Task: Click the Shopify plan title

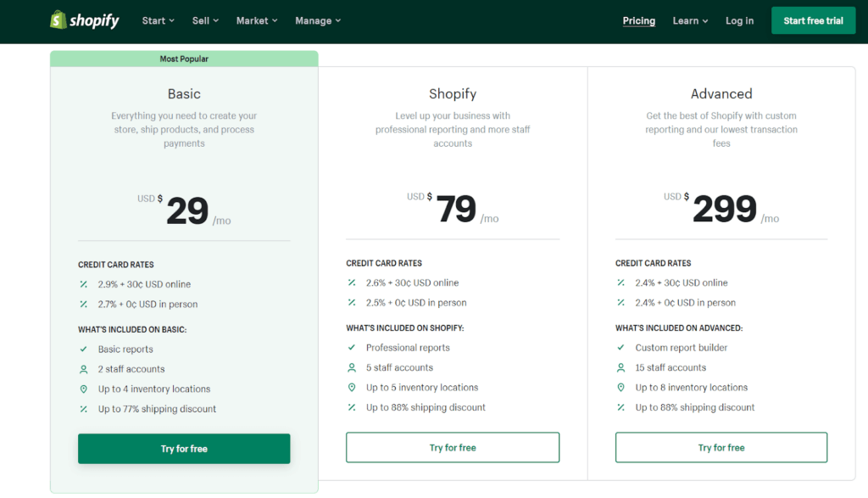Action: (x=453, y=93)
